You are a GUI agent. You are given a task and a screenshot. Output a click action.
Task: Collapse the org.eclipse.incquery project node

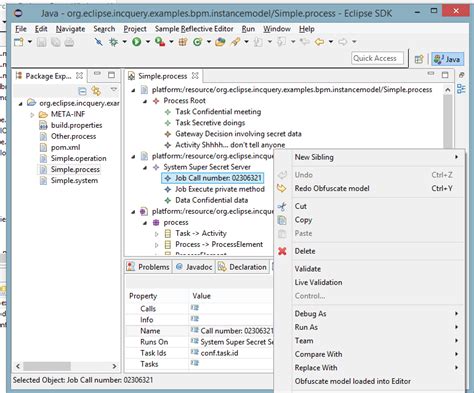pyautogui.click(x=20, y=104)
